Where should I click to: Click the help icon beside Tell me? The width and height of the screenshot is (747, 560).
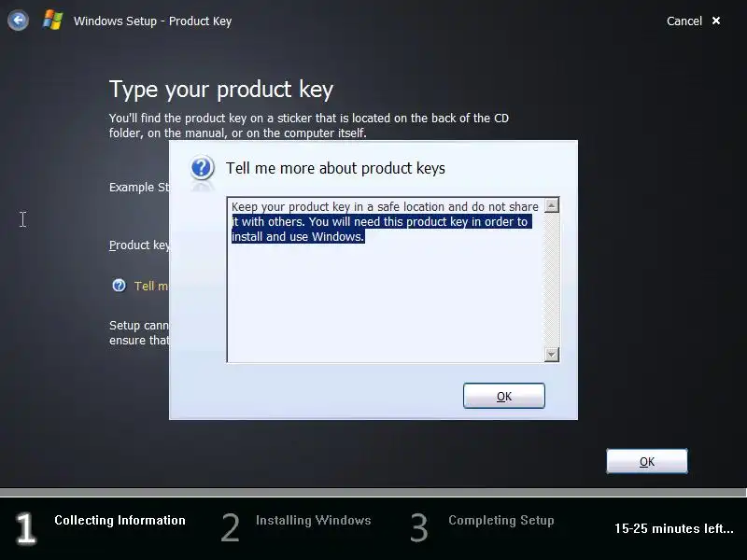tap(120, 286)
